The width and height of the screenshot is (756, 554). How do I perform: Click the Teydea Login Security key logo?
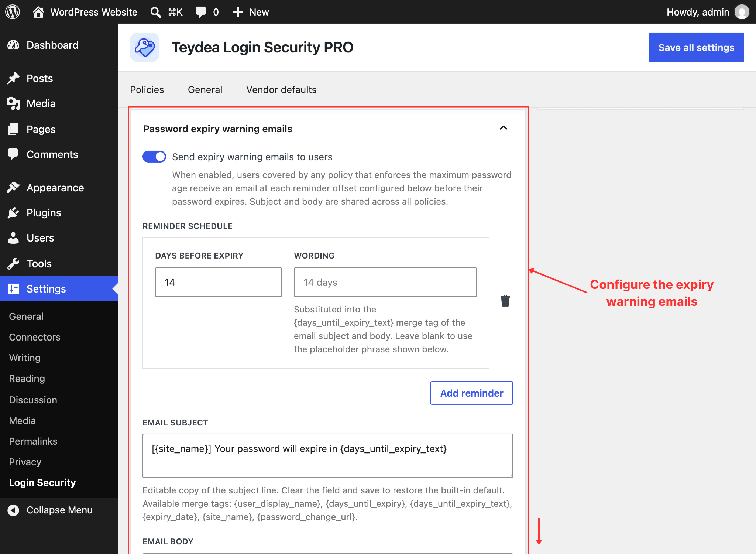tap(145, 47)
